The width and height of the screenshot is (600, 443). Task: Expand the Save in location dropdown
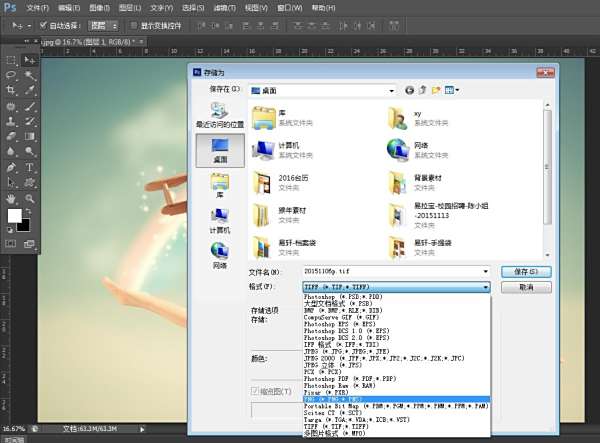point(391,91)
